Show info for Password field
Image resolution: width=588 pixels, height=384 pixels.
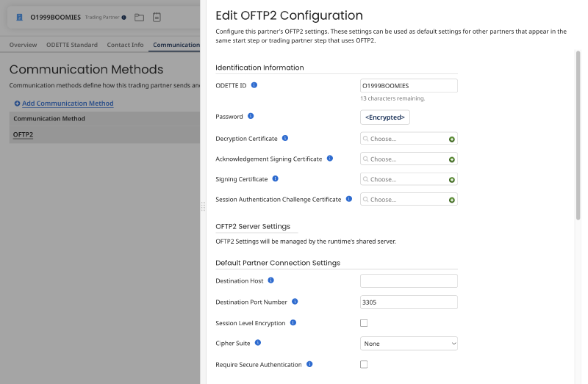(x=251, y=116)
